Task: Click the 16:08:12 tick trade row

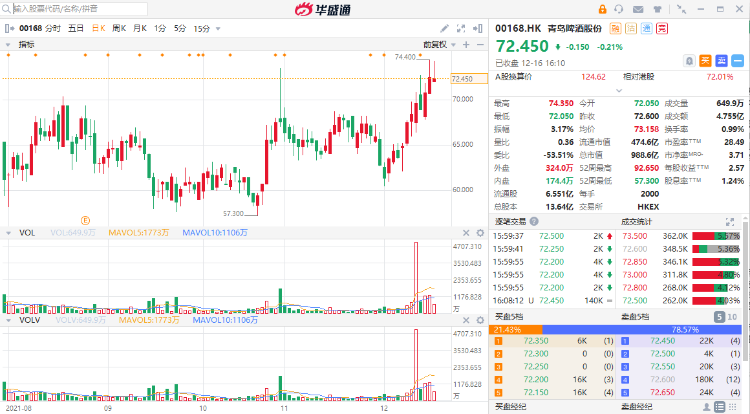Action: [x=554, y=301]
